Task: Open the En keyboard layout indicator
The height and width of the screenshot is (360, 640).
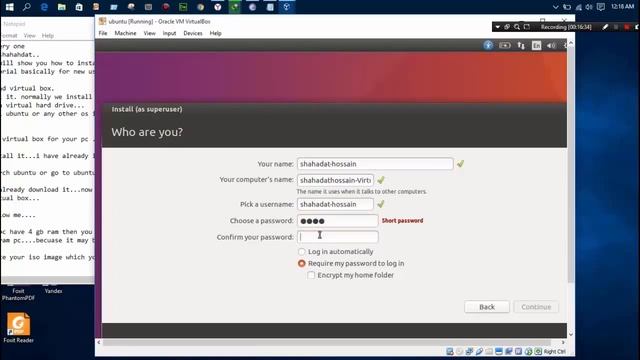Action: tap(536, 45)
